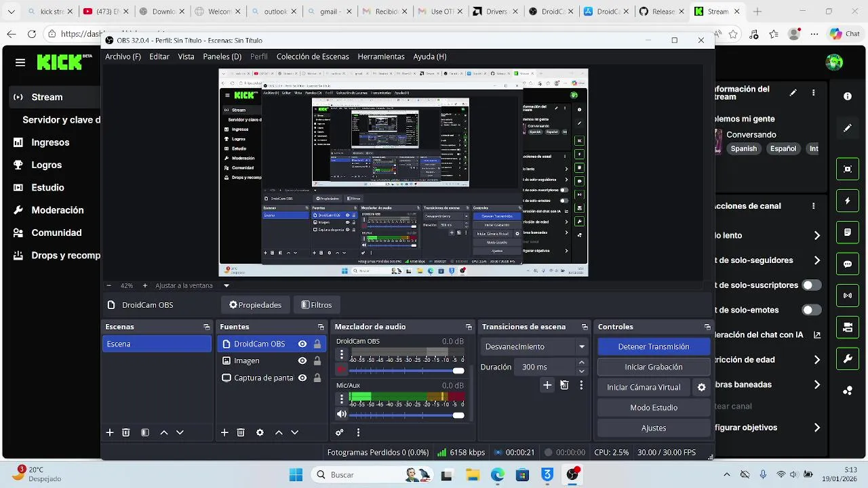Remove selected scene with trash icon
Viewport: 868px width, 488px height.
[126, 432]
